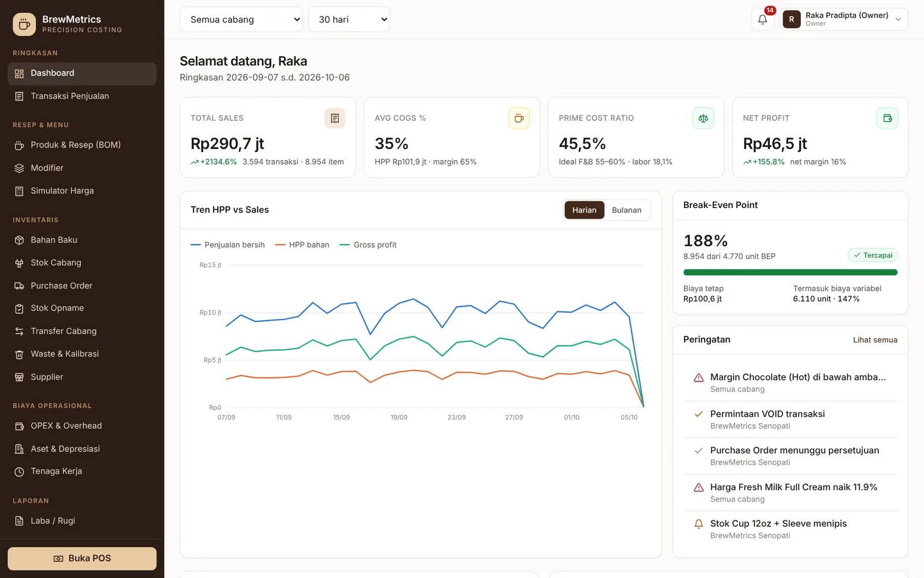Viewport: 924px width, 578px height.
Task: Click the Avg COGS cup icon
Action: click(x=519, y=118)
